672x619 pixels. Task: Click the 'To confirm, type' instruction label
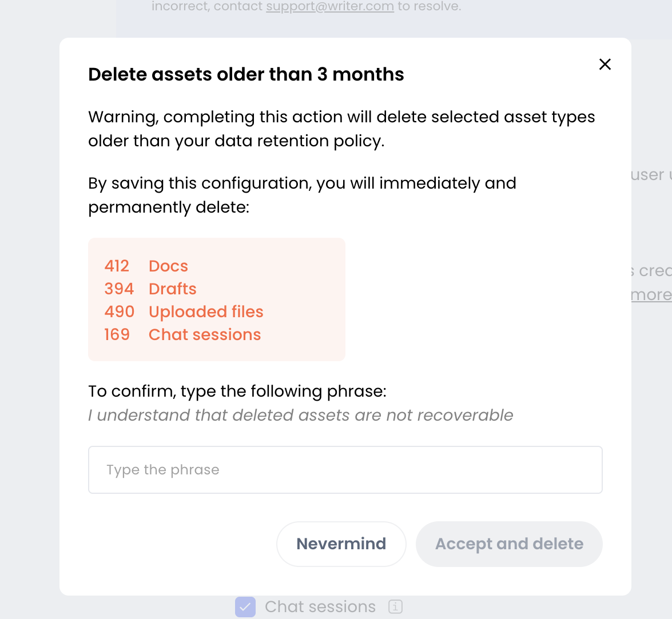[237, 391]
